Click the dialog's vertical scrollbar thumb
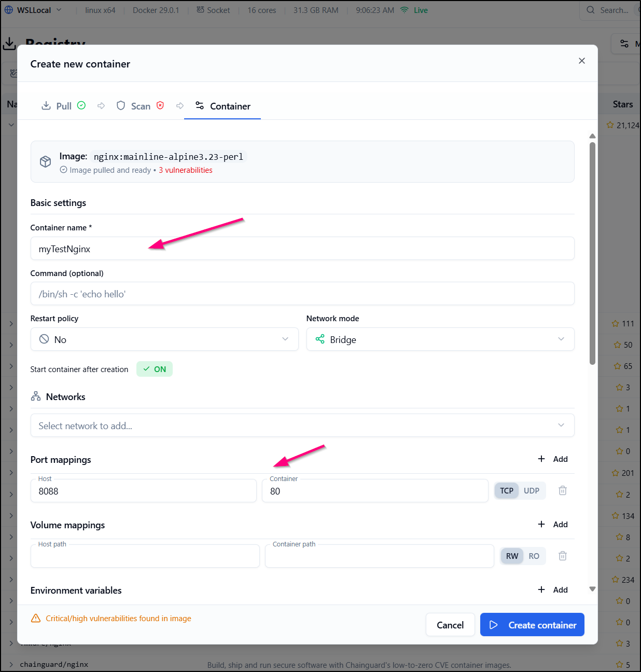641x672 pixels. 592,253
